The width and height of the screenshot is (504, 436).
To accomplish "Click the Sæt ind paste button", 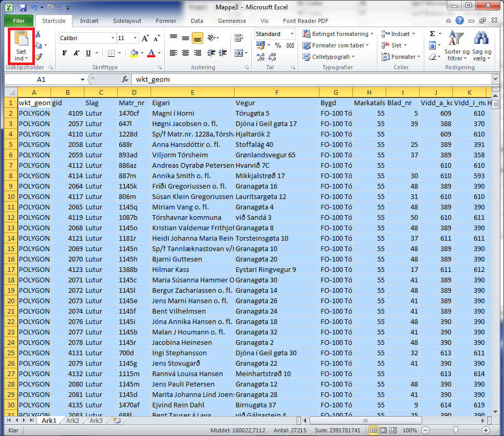I will pyautogui.click(x=21, y=46).
